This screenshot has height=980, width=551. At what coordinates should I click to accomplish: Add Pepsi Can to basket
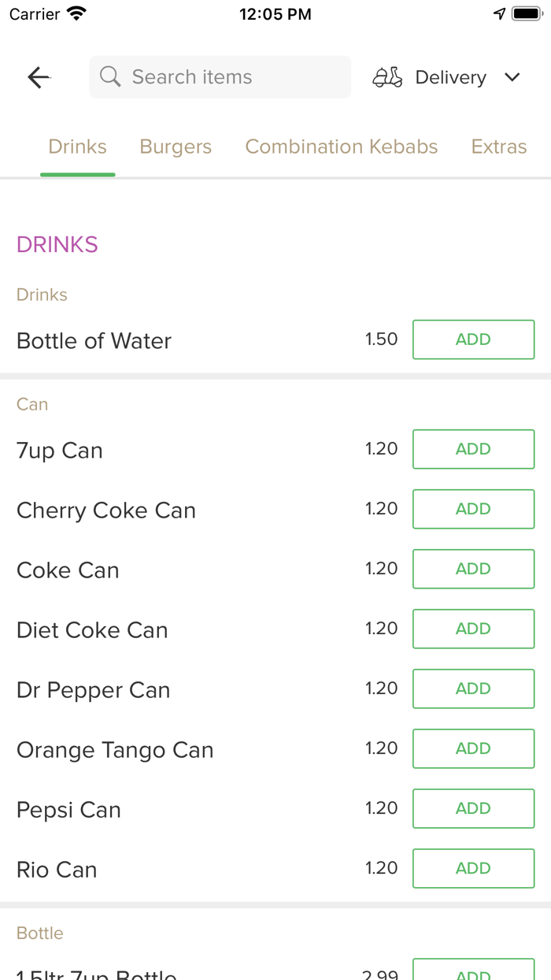coord(473,808)
